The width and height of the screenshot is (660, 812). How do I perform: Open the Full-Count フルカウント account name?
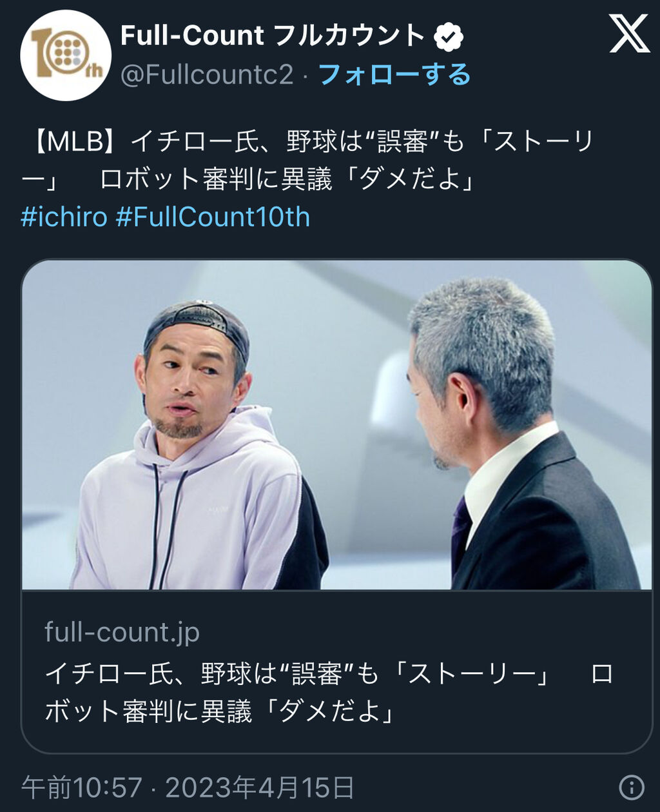[273, 35]
